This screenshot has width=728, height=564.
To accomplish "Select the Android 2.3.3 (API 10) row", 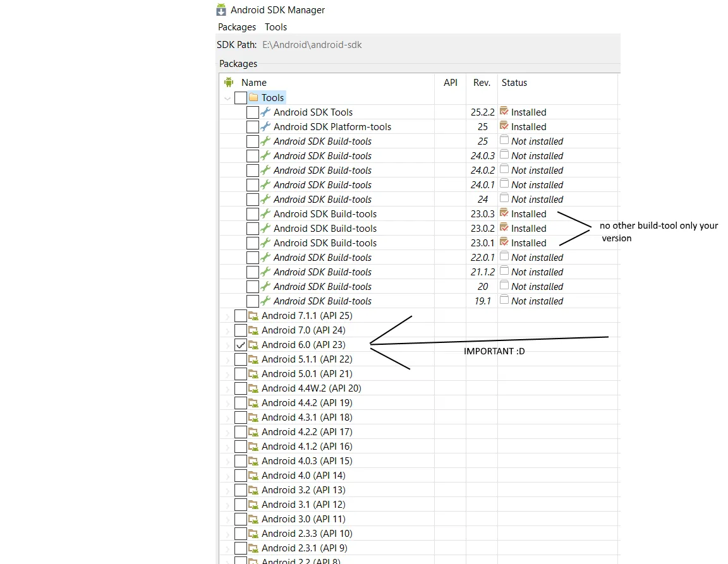I will [x=420, y=533].
